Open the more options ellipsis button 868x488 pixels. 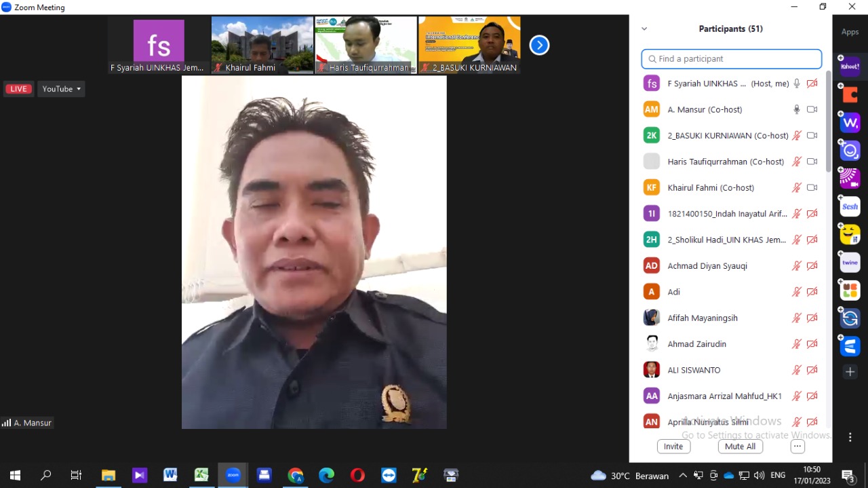pyautogui.click(x=797, y=447)
